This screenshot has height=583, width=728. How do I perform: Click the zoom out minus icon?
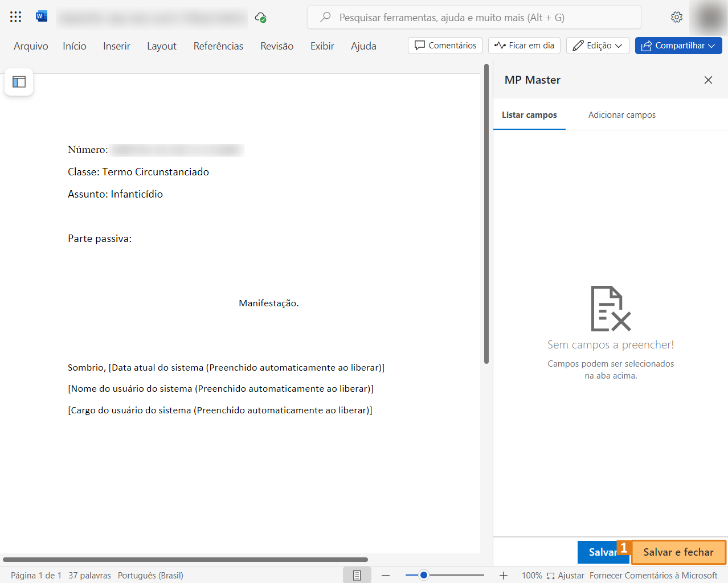(x=386, y=576)
